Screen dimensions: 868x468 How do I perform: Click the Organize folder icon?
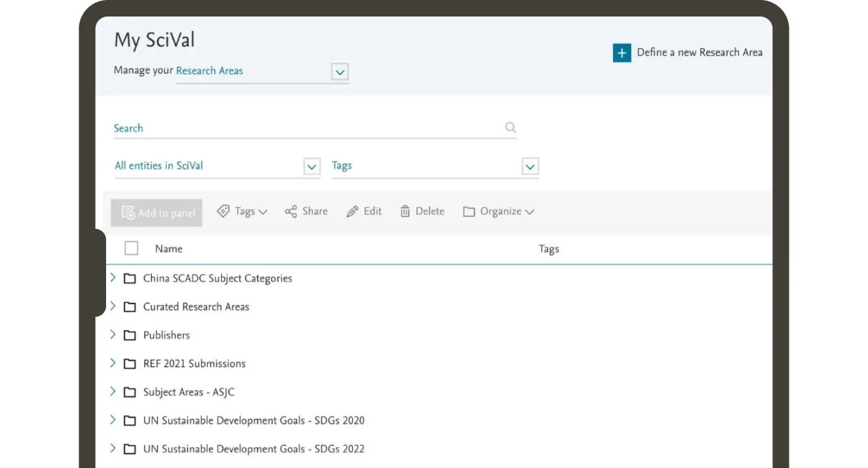pos(469,212)
